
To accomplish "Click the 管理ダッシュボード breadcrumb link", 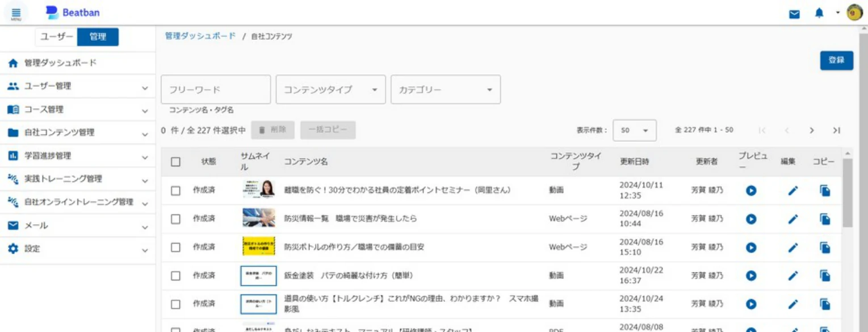I will click(x=200, y=36).
